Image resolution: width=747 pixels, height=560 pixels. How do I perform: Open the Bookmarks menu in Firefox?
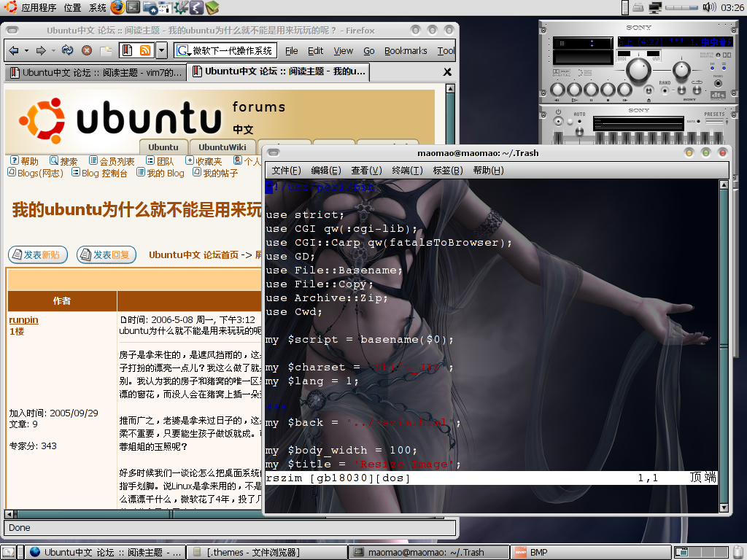tap(406, 51)
